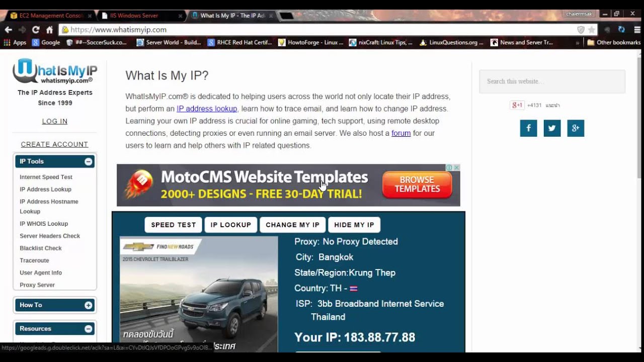Click the CREATE ACCOUNT link
This screenshot has height=362, width=644.
coord(54,144)
